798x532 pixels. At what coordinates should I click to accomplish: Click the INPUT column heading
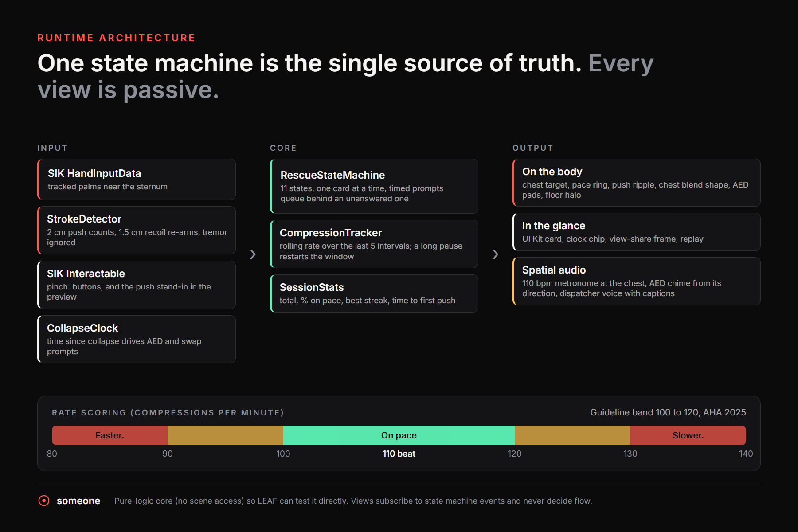52,148
